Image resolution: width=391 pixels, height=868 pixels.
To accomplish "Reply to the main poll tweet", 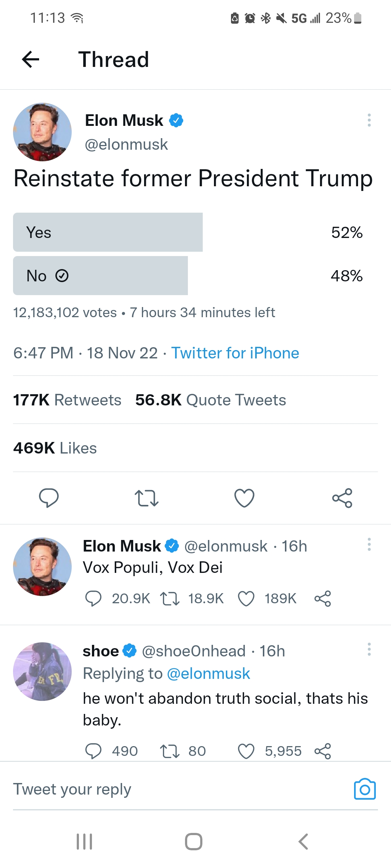I will click(x=49, y=498).
